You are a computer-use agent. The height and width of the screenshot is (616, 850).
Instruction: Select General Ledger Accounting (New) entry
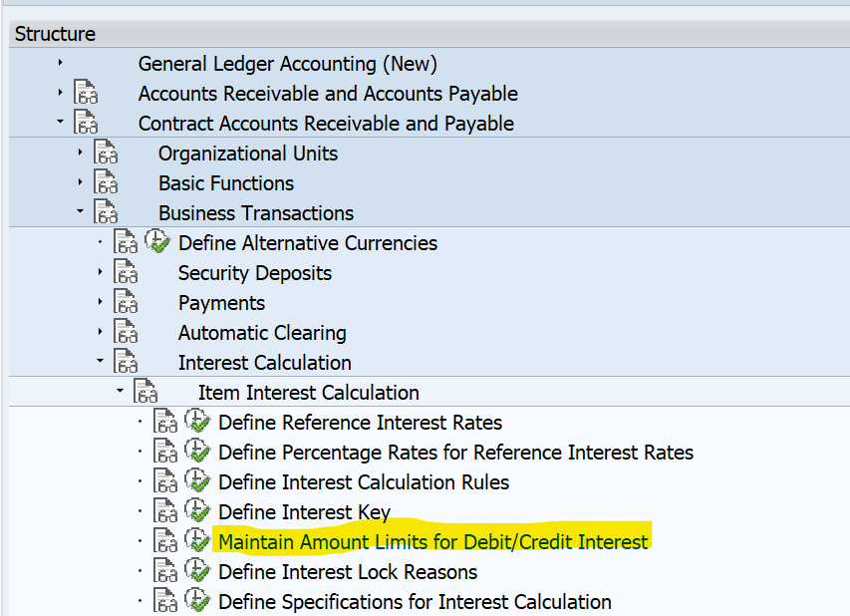point(287,64)
